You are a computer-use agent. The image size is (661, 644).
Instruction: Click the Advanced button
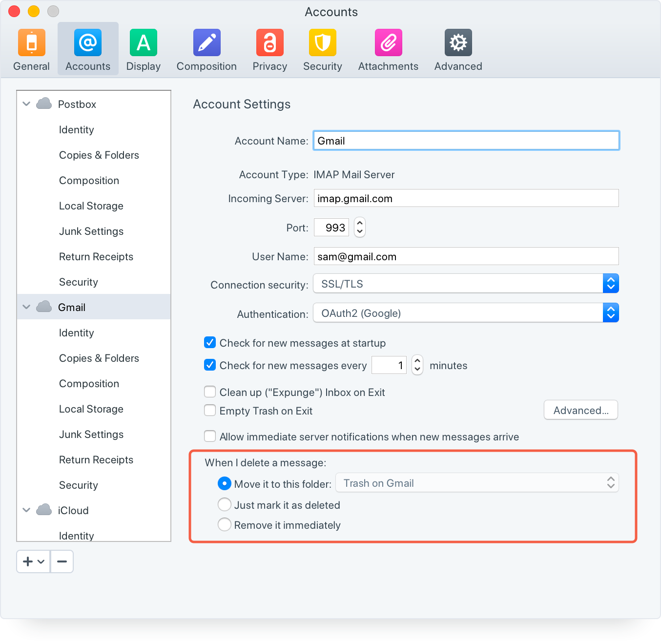pyautogui.click(x=580, y=410)
